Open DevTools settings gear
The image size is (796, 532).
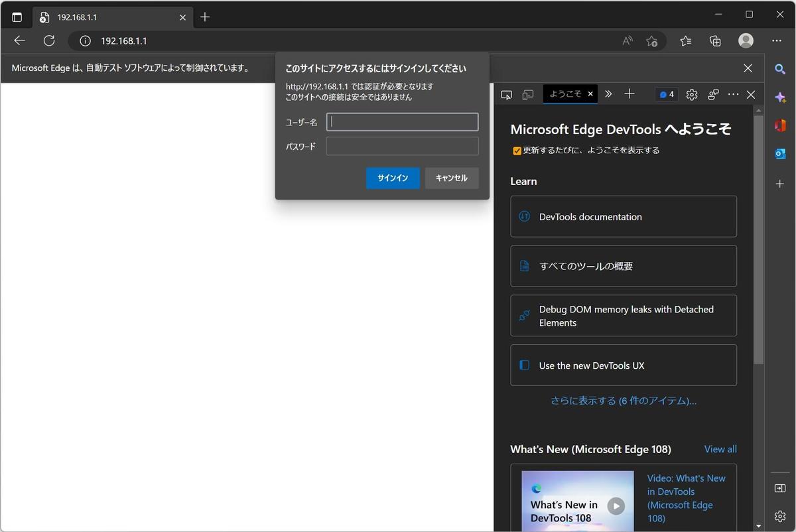point(692,95)
